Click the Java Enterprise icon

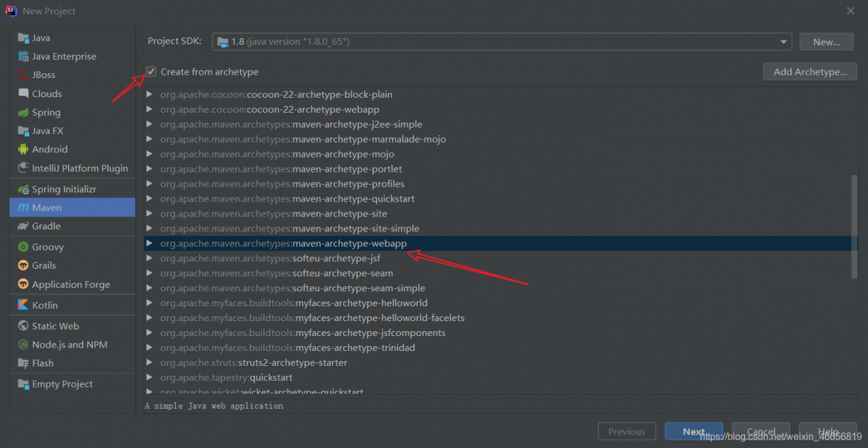point(23,56)
